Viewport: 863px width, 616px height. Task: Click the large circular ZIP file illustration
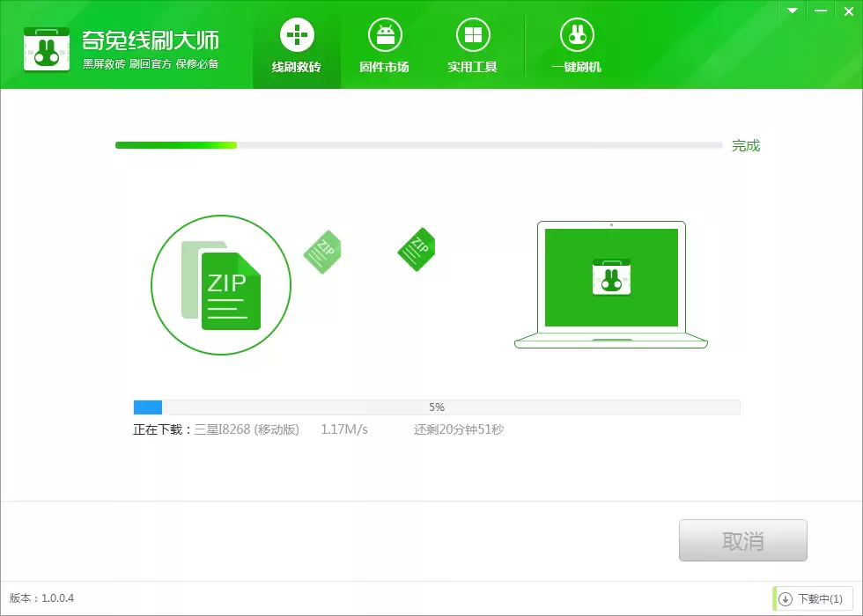click(220, 285)
